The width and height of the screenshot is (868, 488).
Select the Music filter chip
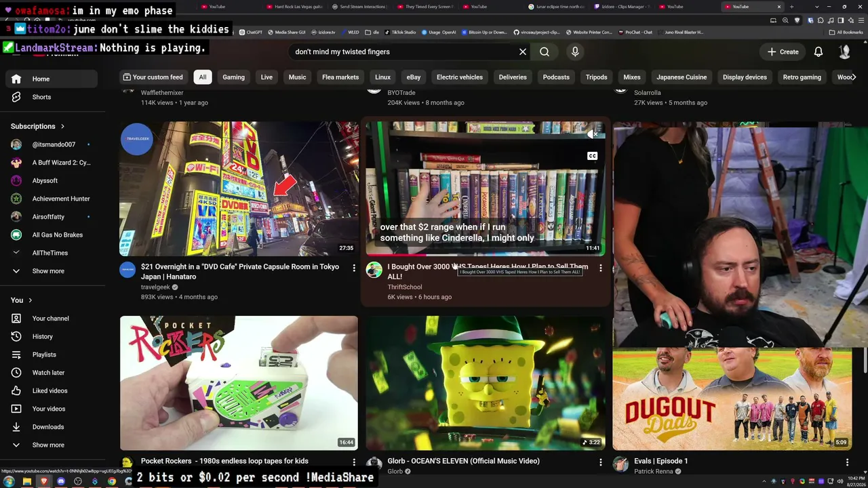coord(297,77)
